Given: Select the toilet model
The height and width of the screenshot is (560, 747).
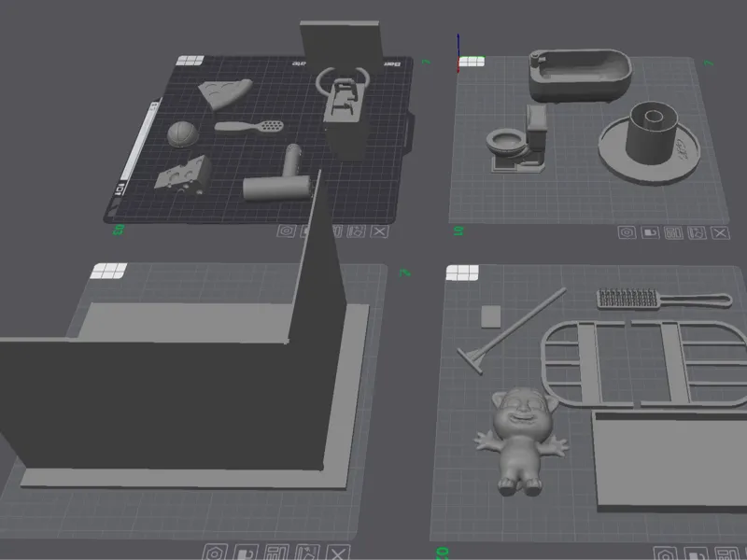Looking at the screenshot, I should pyautogui.click(x=518, y=141).
